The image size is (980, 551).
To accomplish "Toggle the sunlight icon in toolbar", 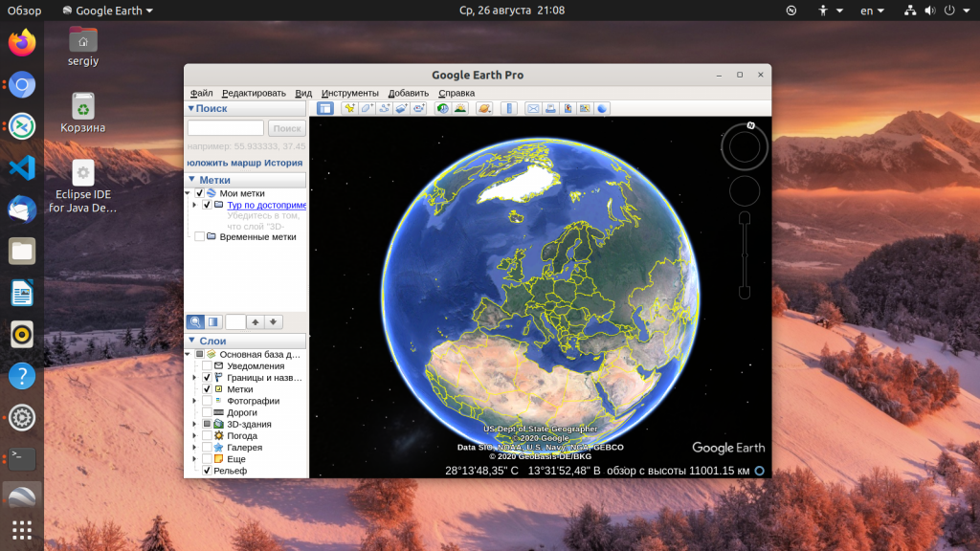I will (x=460, y=108).
